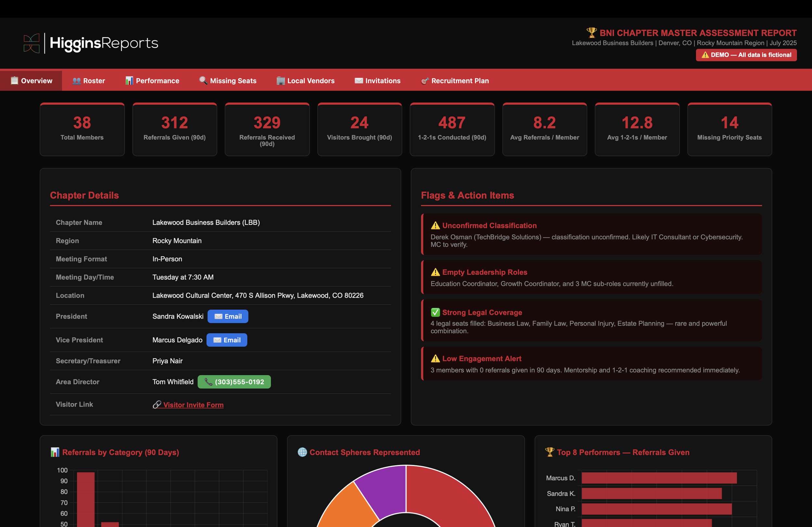
Task: Click the trophy icon next to Top 8 Performers
Action: 550,452
